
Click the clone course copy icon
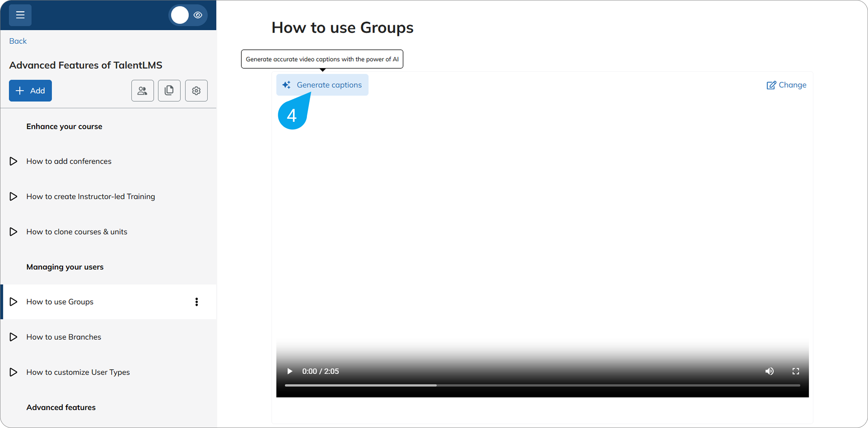tap(169, 91)
